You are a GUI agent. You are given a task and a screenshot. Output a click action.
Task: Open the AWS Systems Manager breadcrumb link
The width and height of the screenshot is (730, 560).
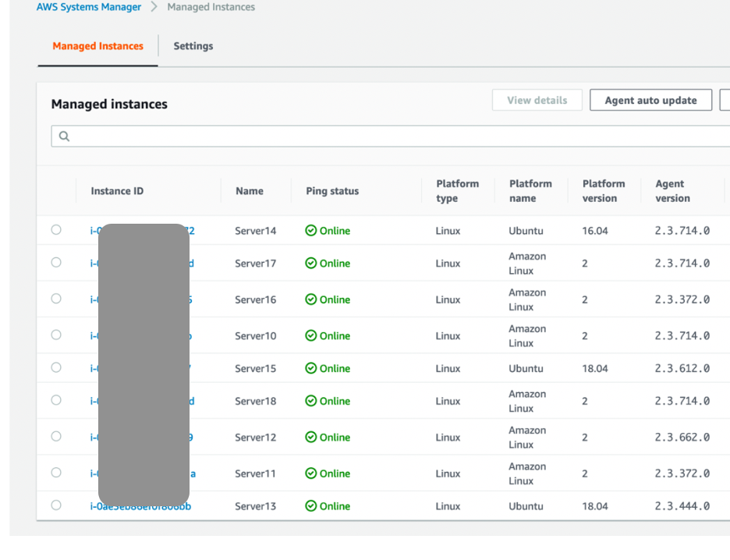tap(88, 6)
